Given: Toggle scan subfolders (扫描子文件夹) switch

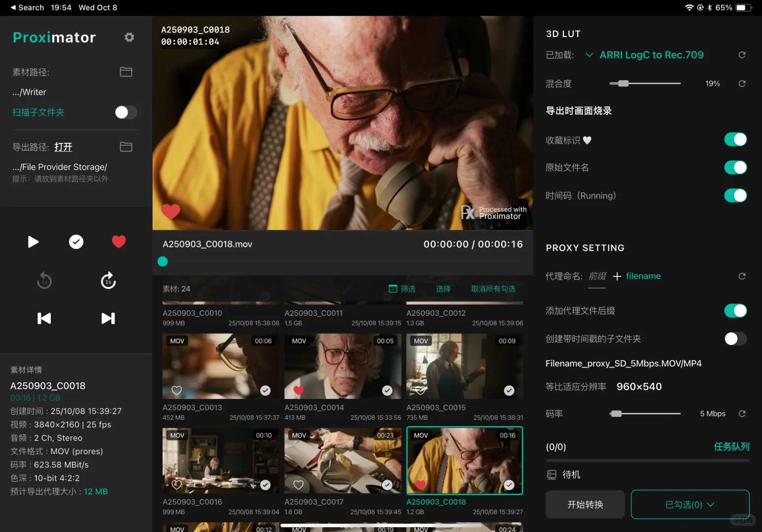Looking at the screenshot, I should tap(126, 112).
